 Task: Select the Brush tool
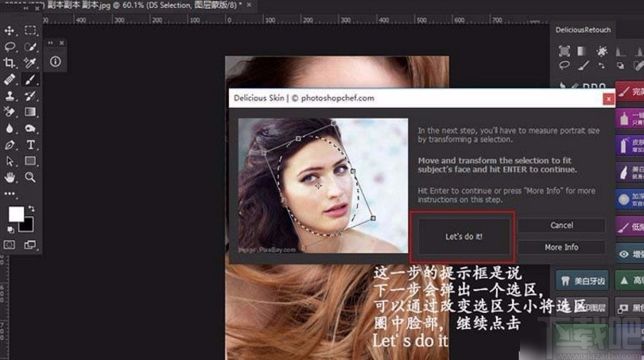pyautogui.click(x=30, y=79)
